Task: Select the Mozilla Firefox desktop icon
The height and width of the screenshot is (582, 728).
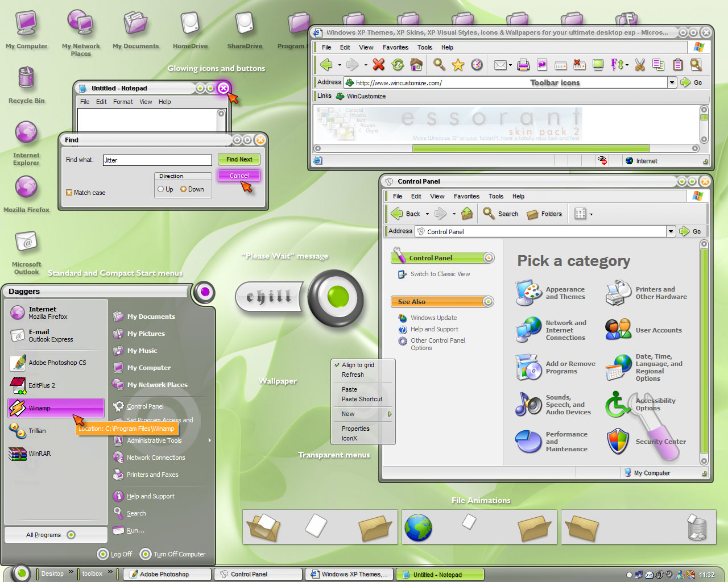Action: click(x=26, y=194)
